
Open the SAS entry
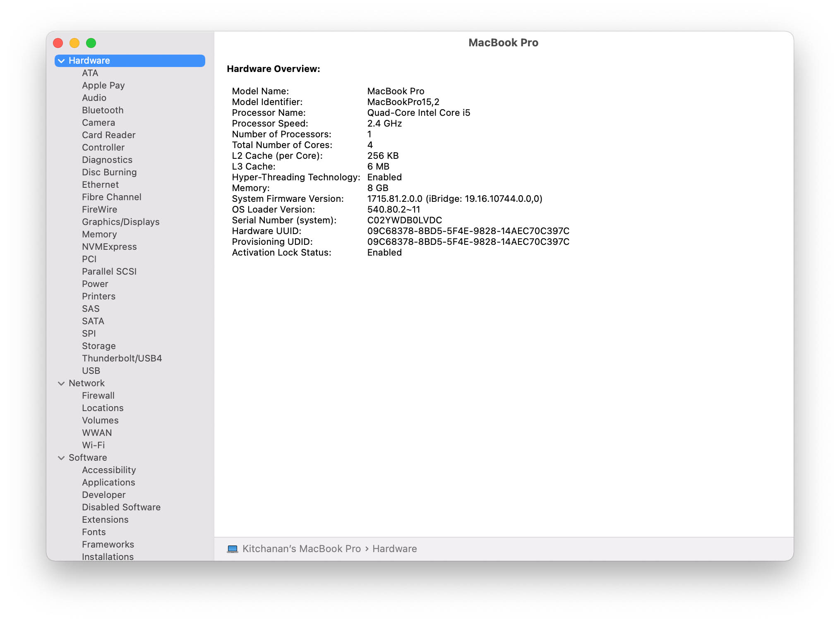click(91, 309)
